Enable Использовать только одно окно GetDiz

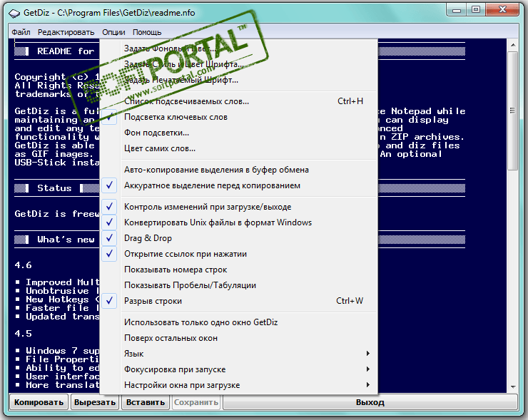tap(239, 322)
